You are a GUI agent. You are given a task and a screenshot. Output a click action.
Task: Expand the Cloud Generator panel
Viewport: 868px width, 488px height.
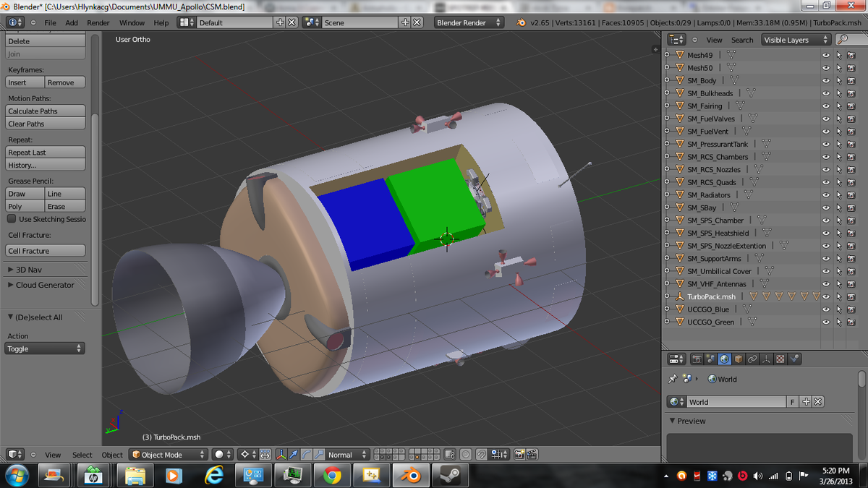pyautogui.click(x=46, y=285)
